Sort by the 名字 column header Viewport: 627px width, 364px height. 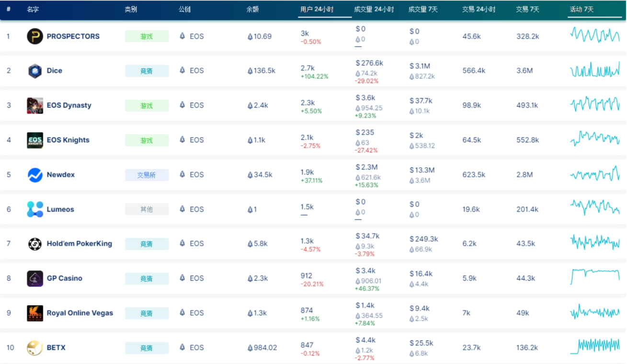33,9
